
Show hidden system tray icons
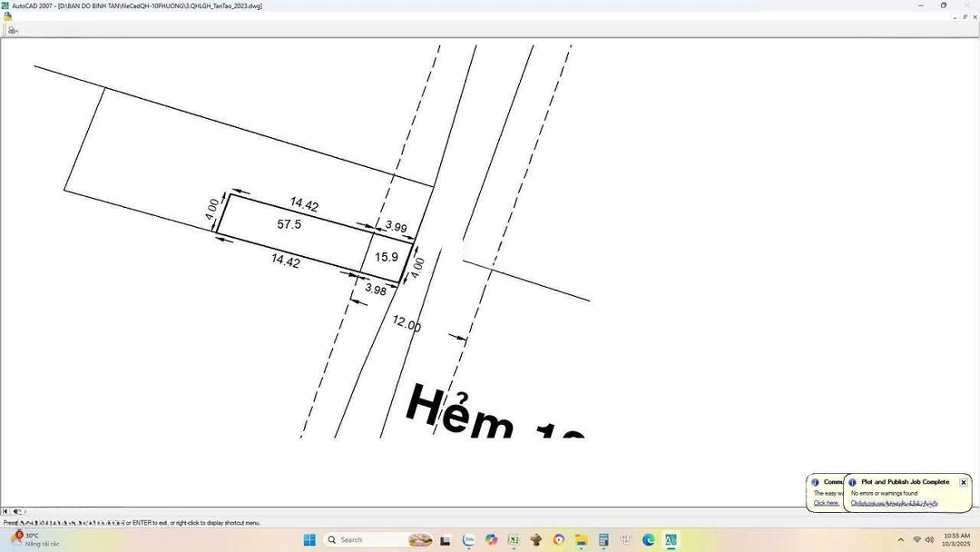(900, 540)
